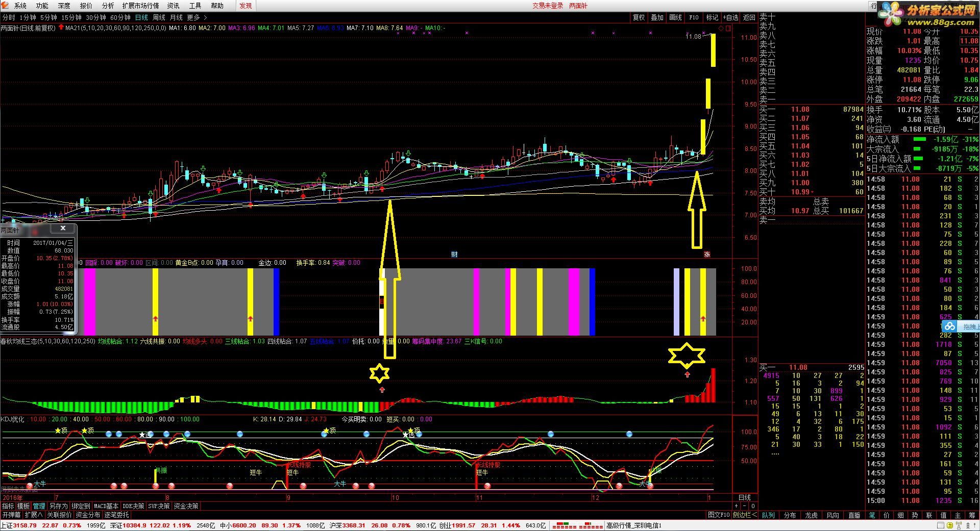Viewport: 980px width, 531px height.
Task: Close the 两面针 info popup
Action: tap(63, 228)
